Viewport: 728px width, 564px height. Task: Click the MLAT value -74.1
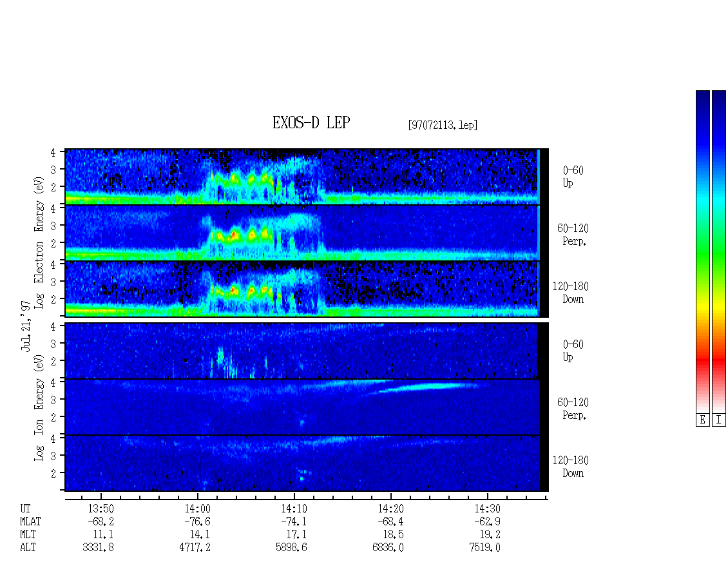(x=294, y=521)
